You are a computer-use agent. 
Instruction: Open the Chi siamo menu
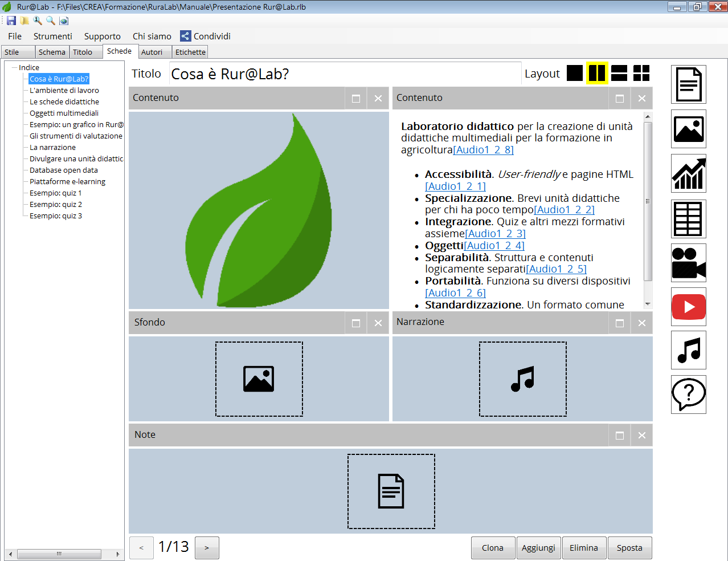152,36
